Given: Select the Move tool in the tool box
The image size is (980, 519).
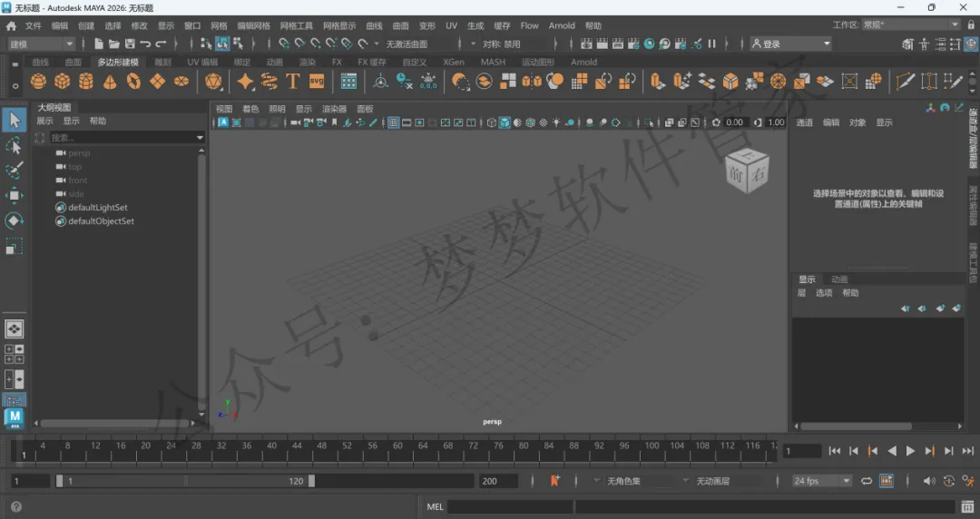Looking at the screenshot, I should tap(14, 196).
